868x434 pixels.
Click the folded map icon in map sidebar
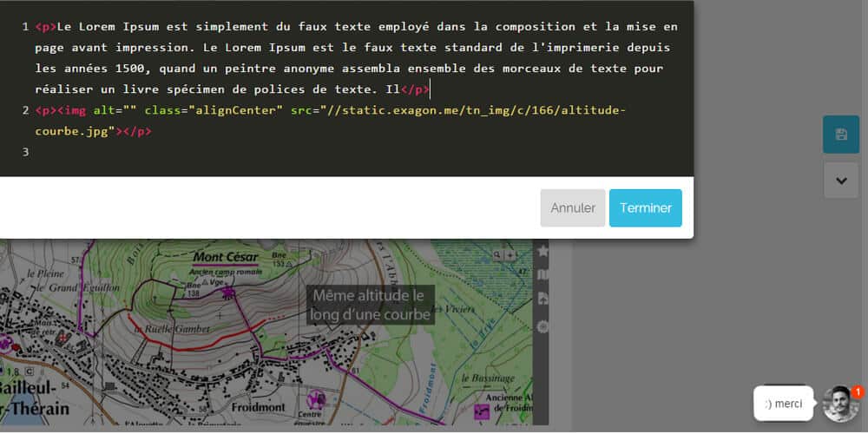coord(542,274)
